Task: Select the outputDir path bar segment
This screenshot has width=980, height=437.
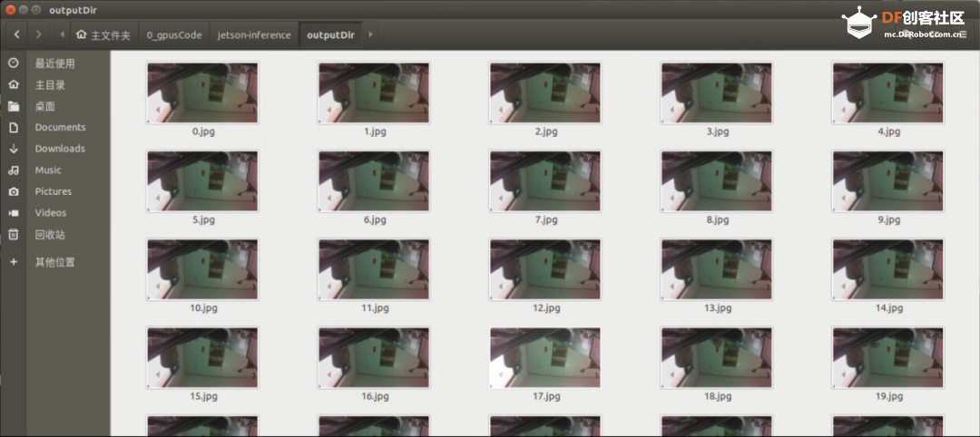Action: (330, 35)
